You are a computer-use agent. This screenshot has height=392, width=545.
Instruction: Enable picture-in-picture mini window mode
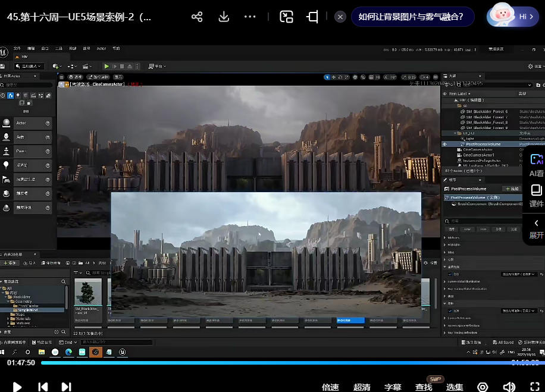click(287, 17)
